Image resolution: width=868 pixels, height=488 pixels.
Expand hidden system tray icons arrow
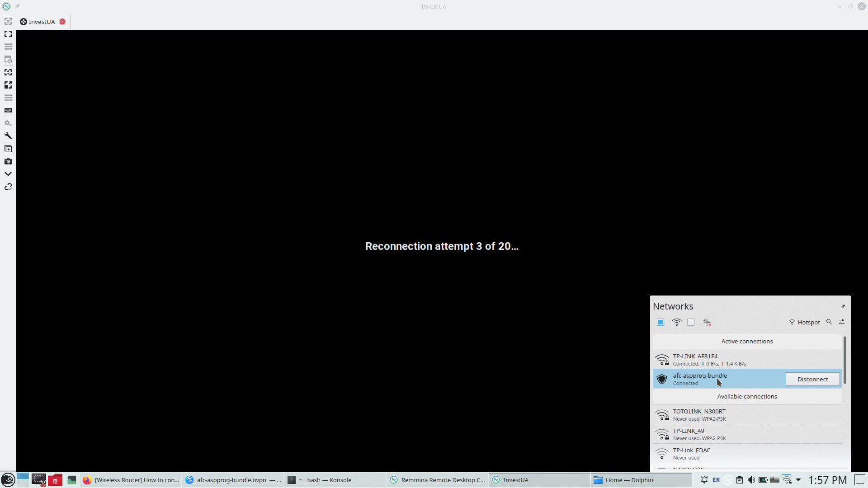(x=798, y=480)
